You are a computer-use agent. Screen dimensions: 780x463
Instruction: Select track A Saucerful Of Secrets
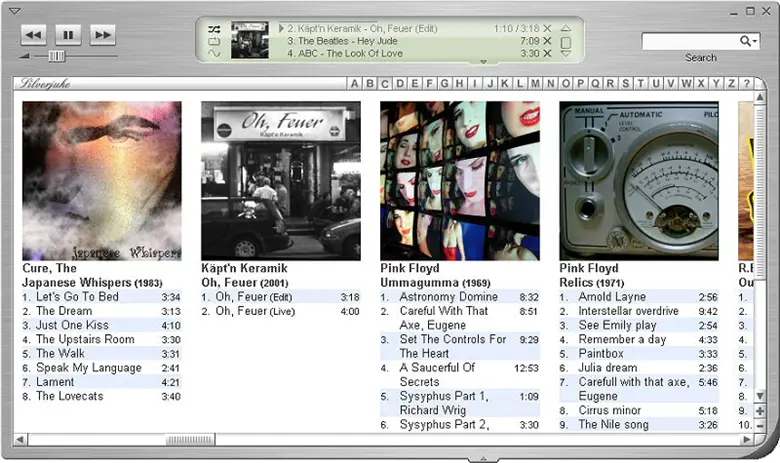(x=460, y=375)
